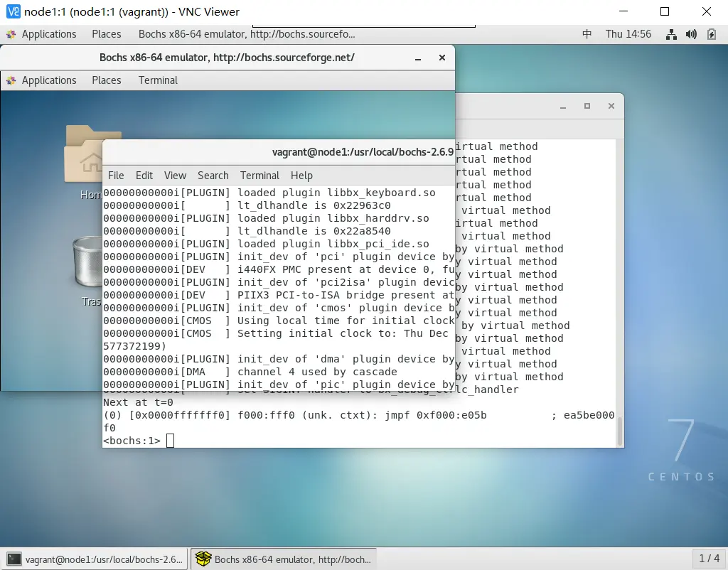Viewport: 728px width, 570px height.
Task: Close the background terminal window
Action: (x=611, y=106)
